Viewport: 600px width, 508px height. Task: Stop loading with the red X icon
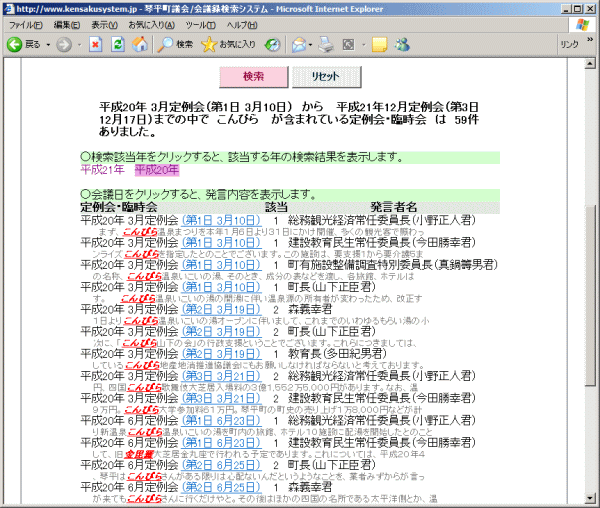95,45
